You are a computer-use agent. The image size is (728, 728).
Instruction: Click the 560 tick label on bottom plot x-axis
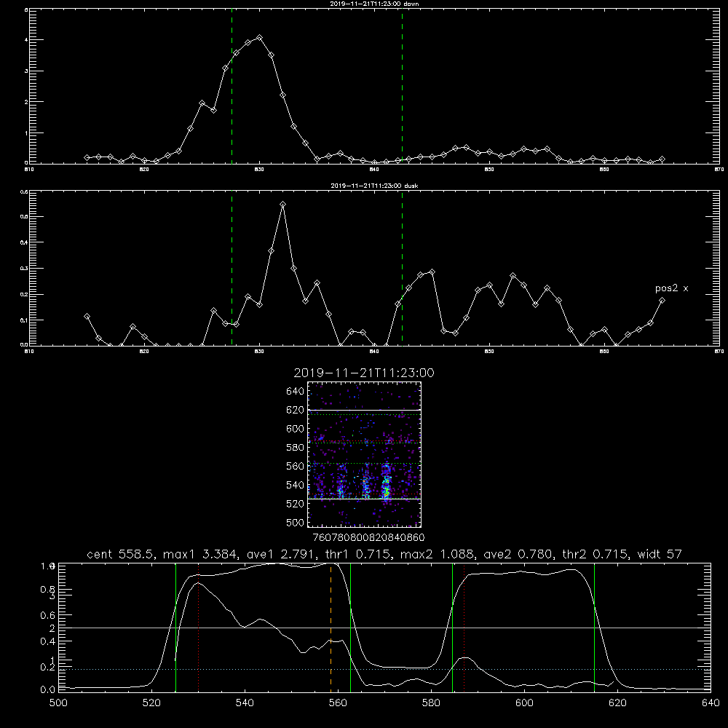[x=338, y=703]
